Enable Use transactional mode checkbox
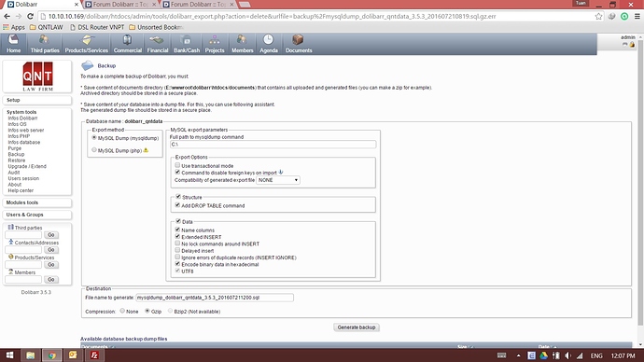644x362 pixels. pos(177,165)
